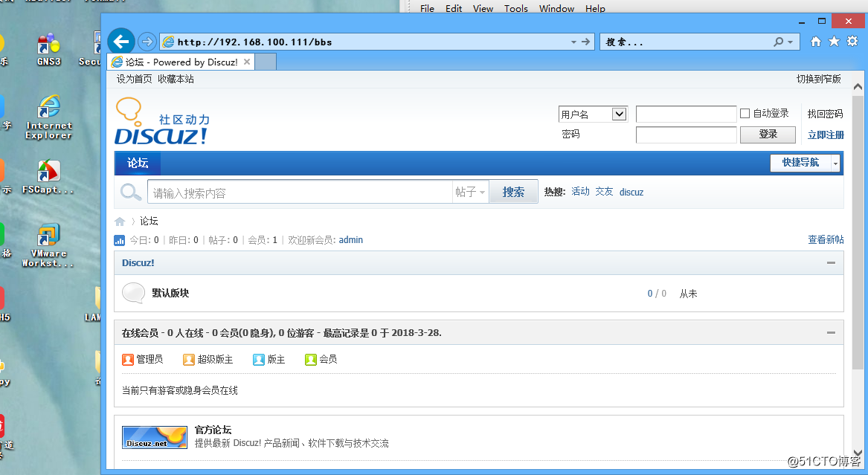Click the 立即注册 link
868x475 pixels.
[x=826, y=135]
